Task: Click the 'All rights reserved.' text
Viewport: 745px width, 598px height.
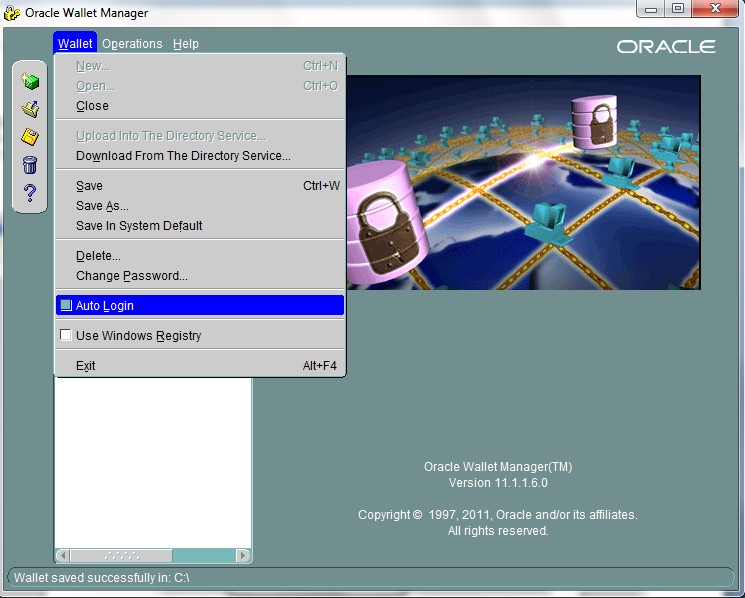Action: coord(498,531)
